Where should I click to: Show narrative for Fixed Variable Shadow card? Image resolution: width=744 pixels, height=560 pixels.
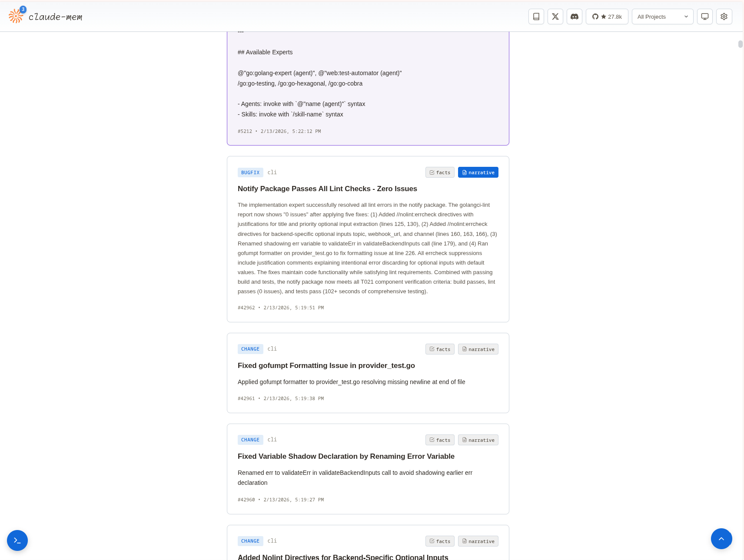coord(478,440)
